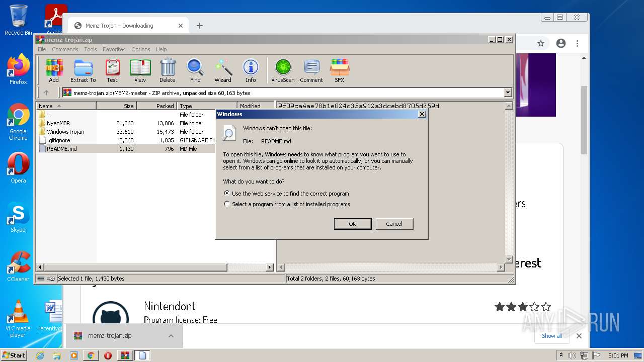The height and width of the screenshot is (362, 644).
Task: Open the Help menu
Action: tap(162, 49)
